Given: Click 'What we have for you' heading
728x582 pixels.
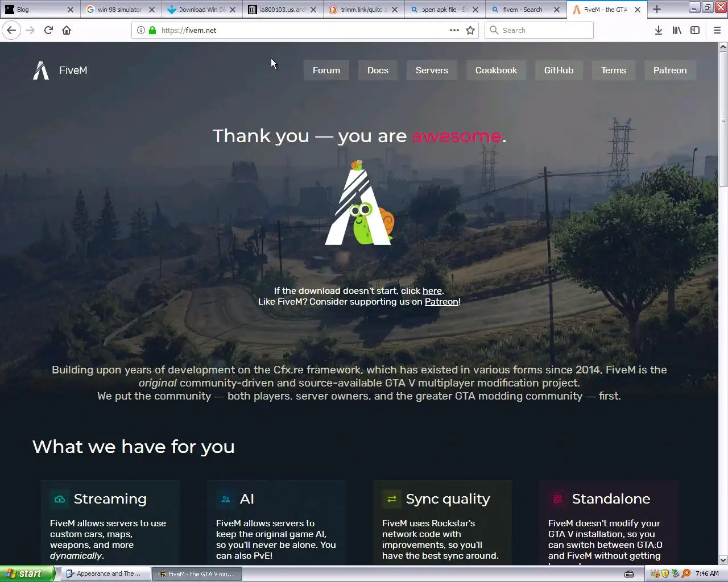Looking at the screenshot, I should coord(134,447).
